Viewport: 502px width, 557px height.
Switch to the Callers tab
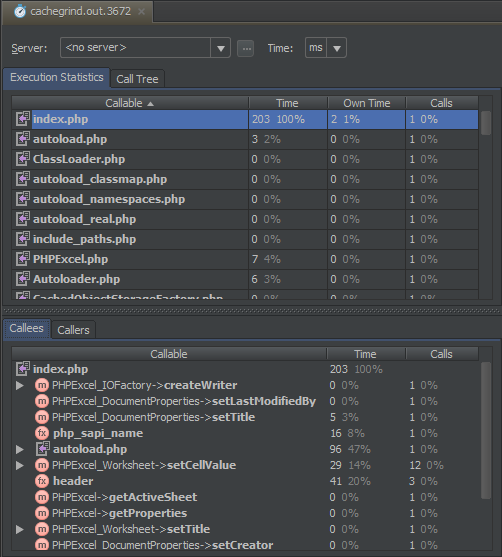74,330
